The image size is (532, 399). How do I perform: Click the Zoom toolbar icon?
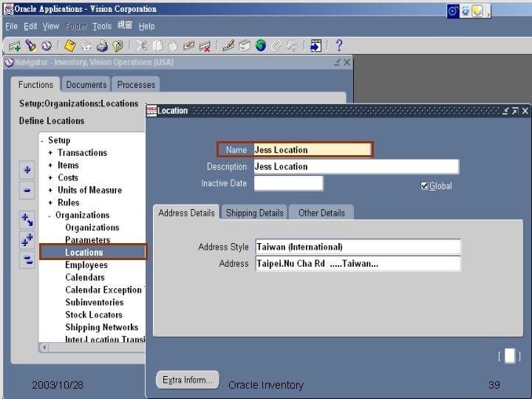[245, 46]
